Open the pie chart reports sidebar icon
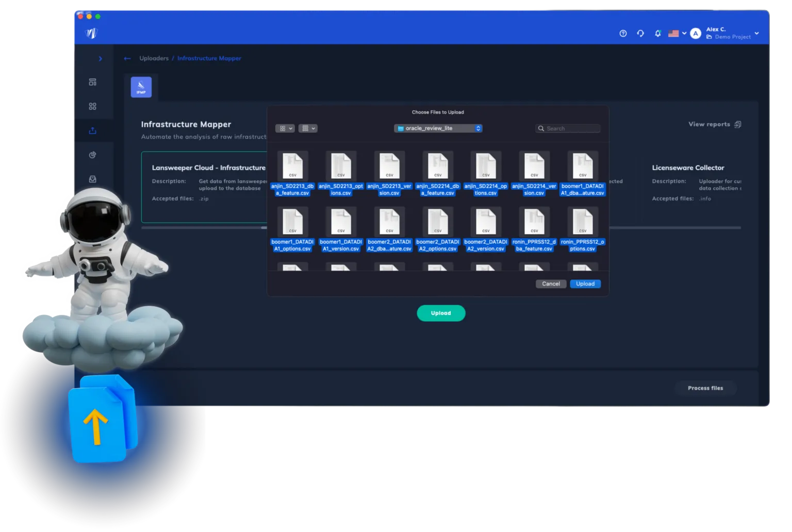 click(x=93, y=155)
